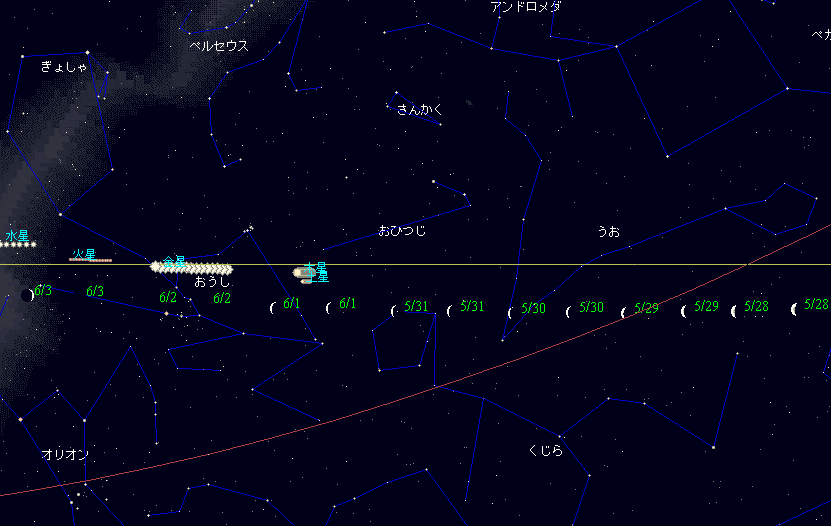Screen dimensions: 831x526
Task: Select the ぎょしゃ Auriga constellation label
Action: [64, 67]
